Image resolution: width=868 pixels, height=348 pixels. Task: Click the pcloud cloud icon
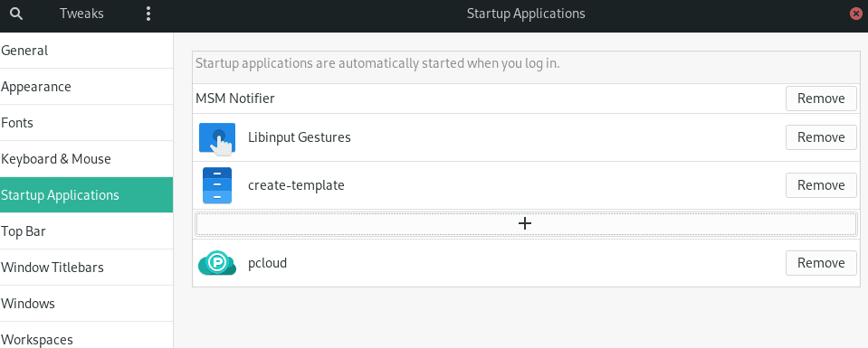217,263
